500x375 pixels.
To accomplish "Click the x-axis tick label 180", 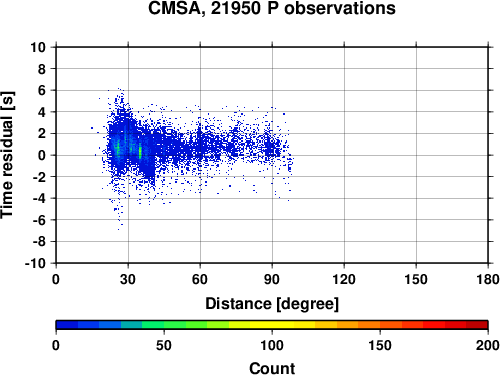I will pyautogui.click(x=487, y=279).
